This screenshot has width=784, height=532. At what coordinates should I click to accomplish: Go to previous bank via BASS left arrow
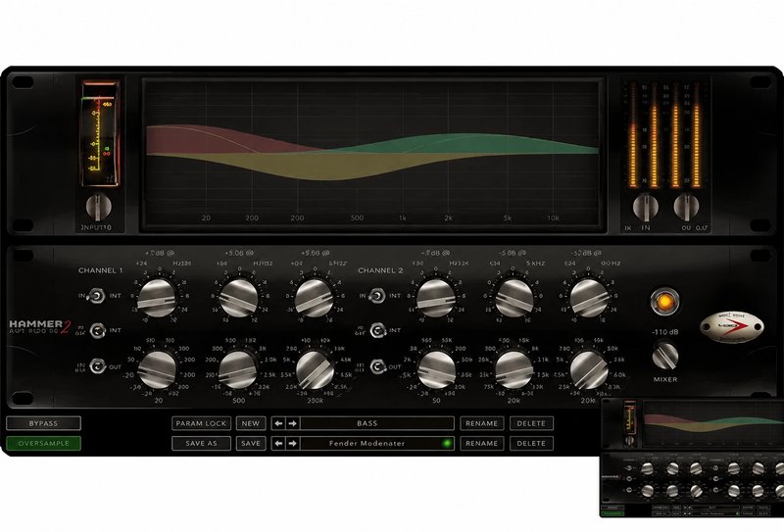click(x=278, y=423)
